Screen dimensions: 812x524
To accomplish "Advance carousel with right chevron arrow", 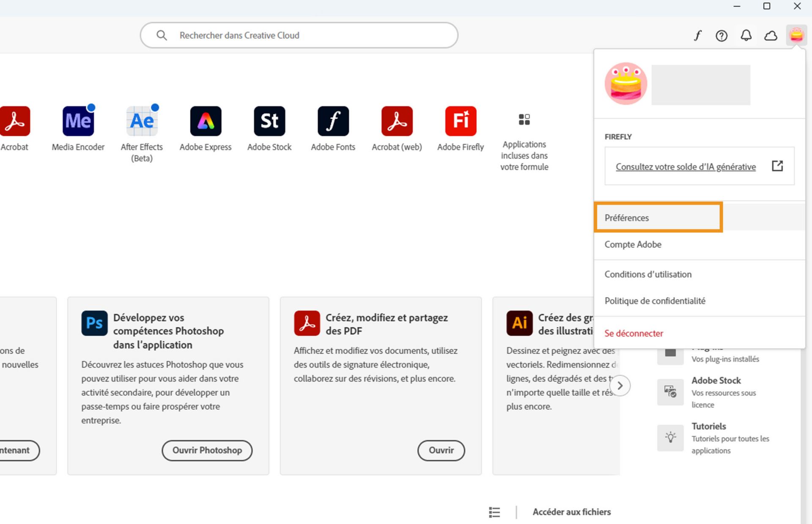I will coord(620,385).
